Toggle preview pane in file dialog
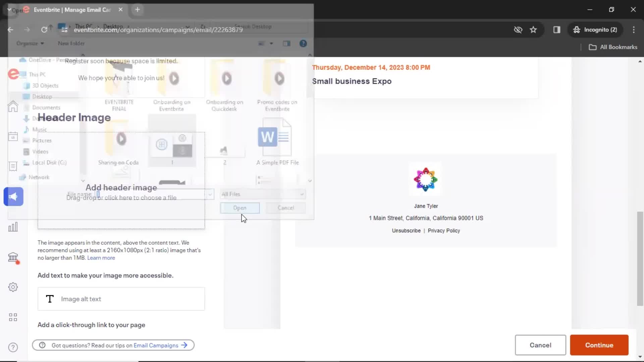Screen dimensions: 644x362 (286, 43)
